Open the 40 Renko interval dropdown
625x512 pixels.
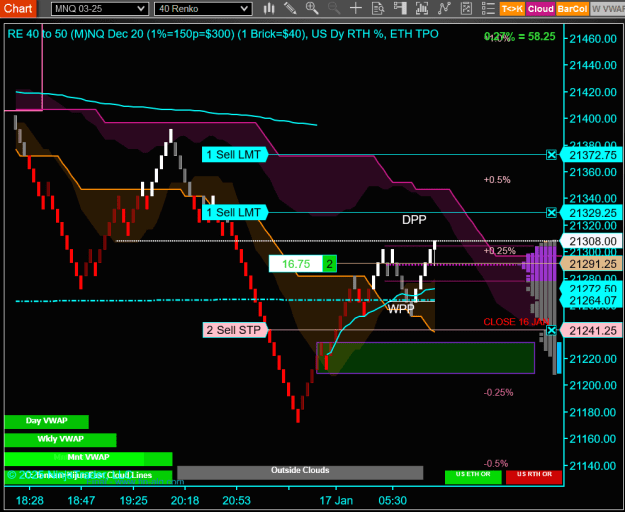pyautogui.click(x=203, y=9)
